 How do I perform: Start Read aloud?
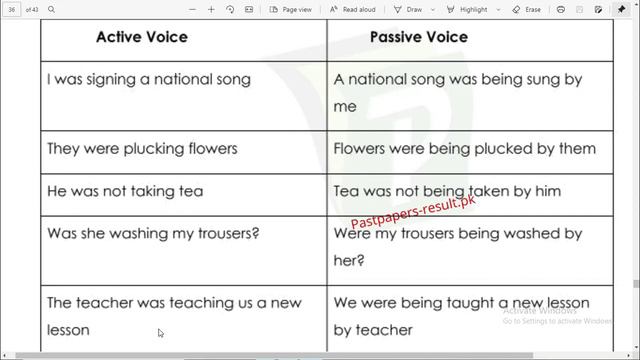(x=353, y=9)
